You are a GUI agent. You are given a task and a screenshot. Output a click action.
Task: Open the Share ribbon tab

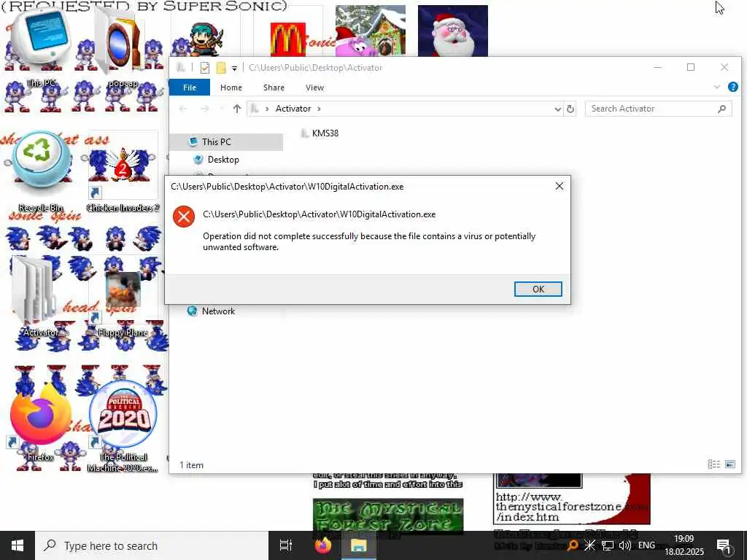click(274, 87)
